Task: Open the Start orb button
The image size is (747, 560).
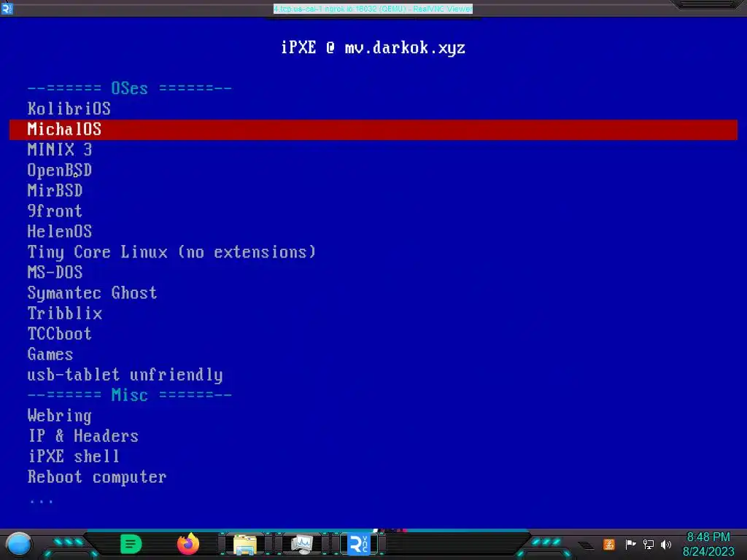Action: click(x=18, y=544)
